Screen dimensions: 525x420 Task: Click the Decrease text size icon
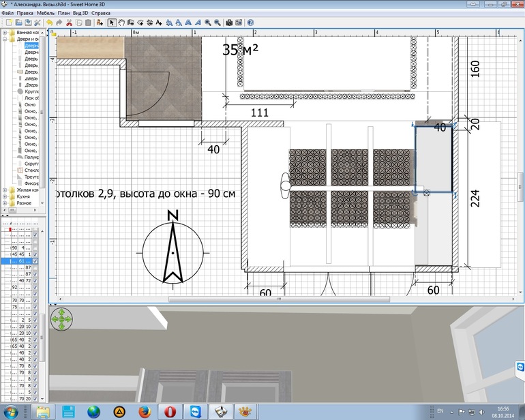tap(179, 22)
